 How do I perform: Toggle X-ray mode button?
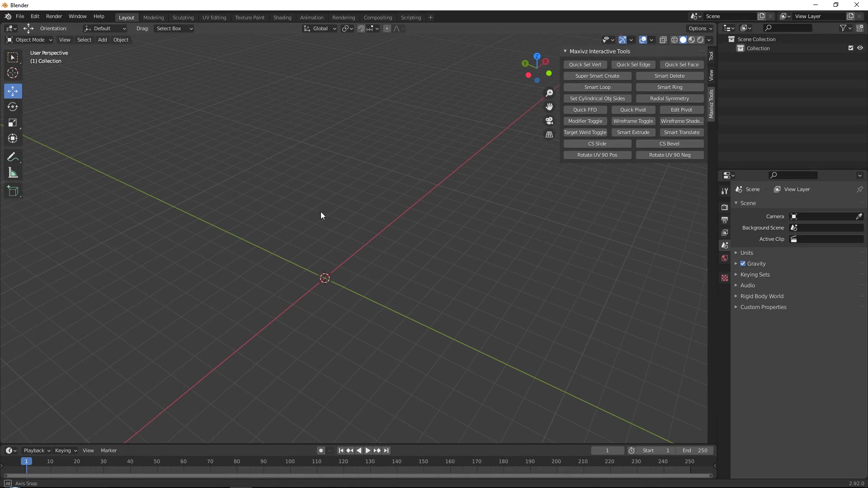663,40
